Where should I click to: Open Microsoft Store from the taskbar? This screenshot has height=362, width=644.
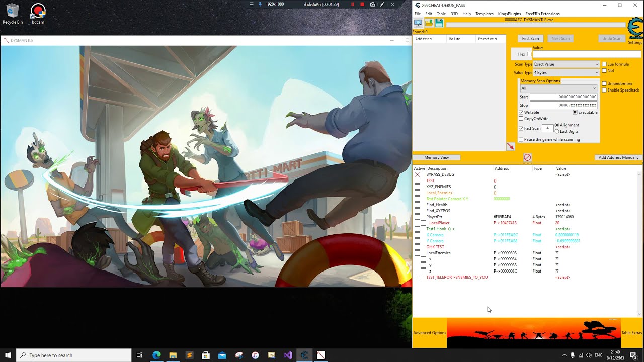(206, 355)
